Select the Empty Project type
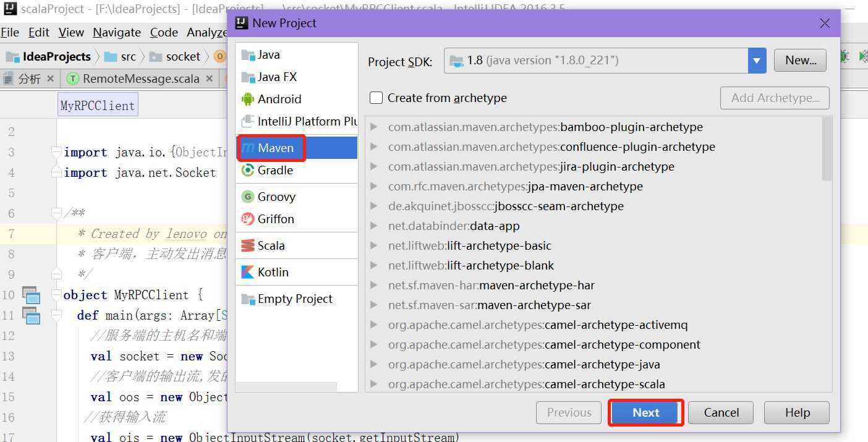 pyautogui.click(x=297, y=299)
